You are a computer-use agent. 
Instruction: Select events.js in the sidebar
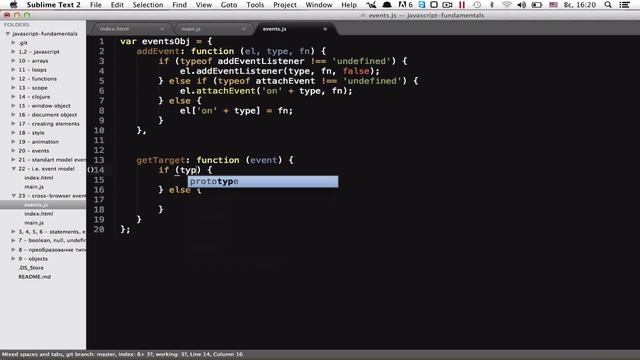pyautogui.click(x=36, y=205)
